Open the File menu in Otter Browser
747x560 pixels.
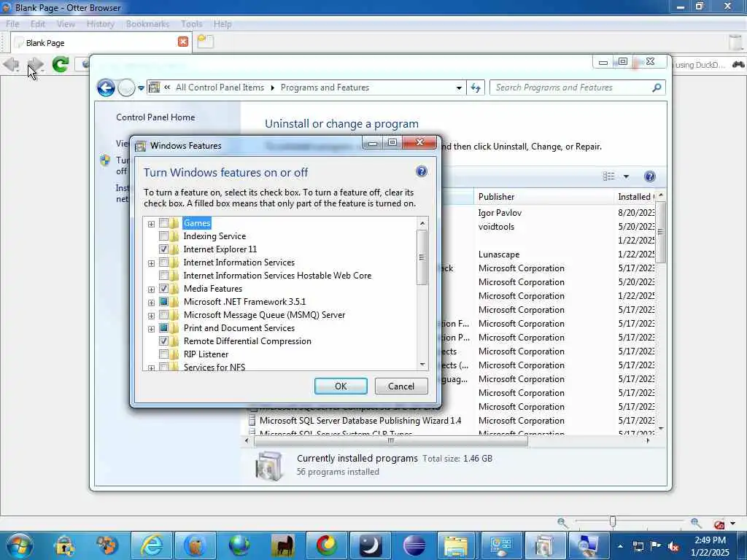(x=12, y=24)
